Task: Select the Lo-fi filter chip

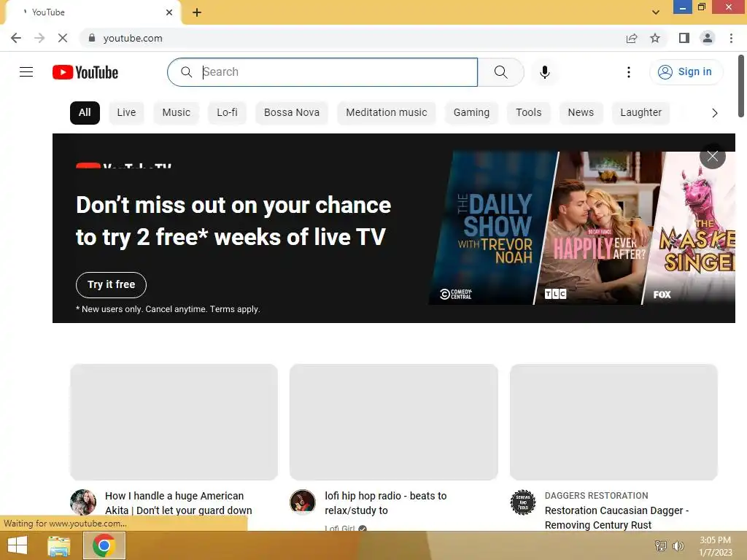Action: click(x=227, y=113)
